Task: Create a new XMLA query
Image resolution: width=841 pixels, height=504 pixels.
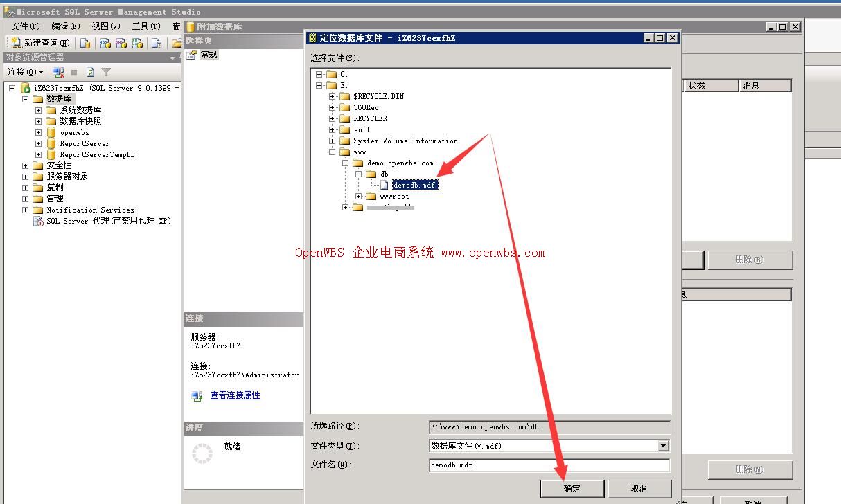Action: 137,43
